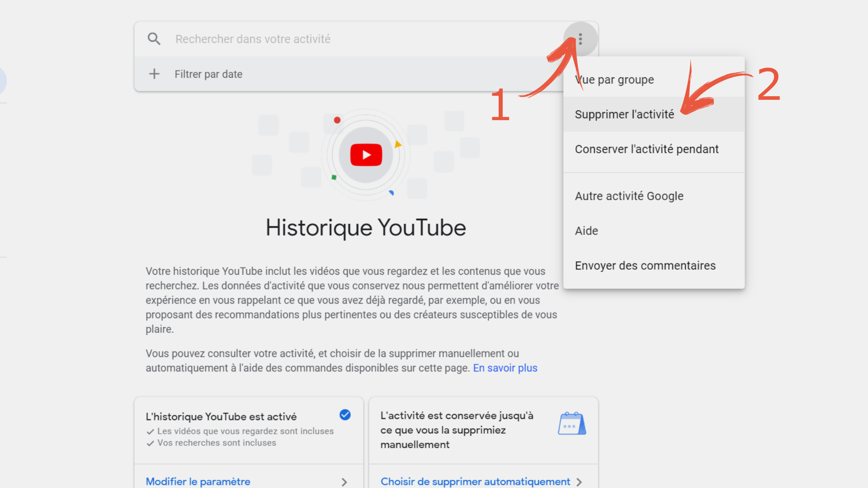
Task: Click Aide in the dropdown menu
Action: tap(654, 231)
